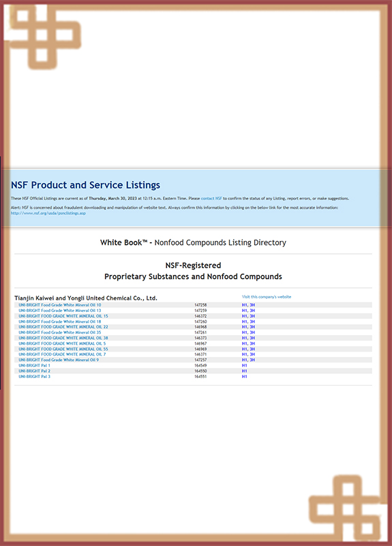Select registration number 146968
The height and width of the screenshot is (546, 392).
coord(200,327)
